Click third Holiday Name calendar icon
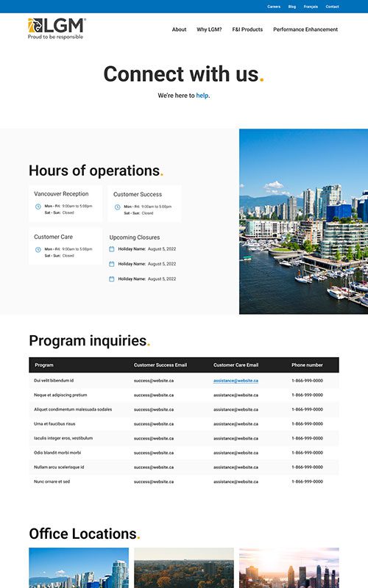Viewport: 368px width, 588px height. coord(112,279)
